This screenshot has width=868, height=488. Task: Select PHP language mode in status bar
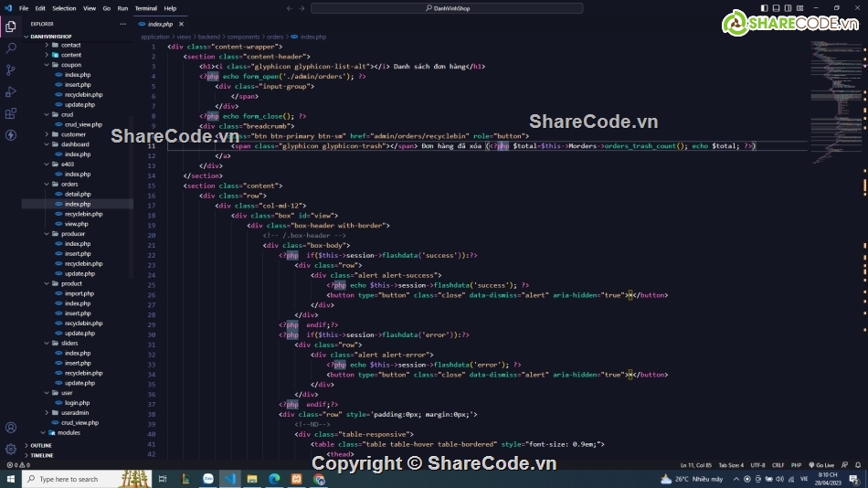[x=796, y=465]
